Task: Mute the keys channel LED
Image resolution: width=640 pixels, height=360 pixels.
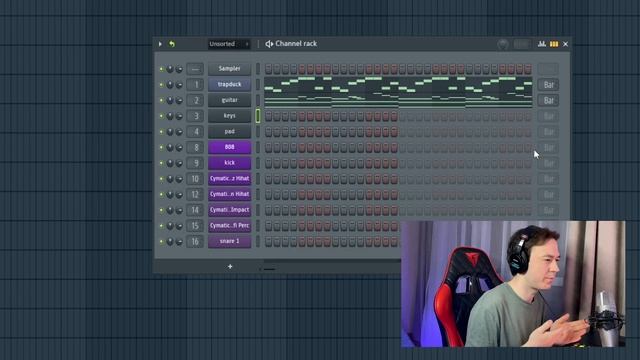Action: (x=161, y=116)
